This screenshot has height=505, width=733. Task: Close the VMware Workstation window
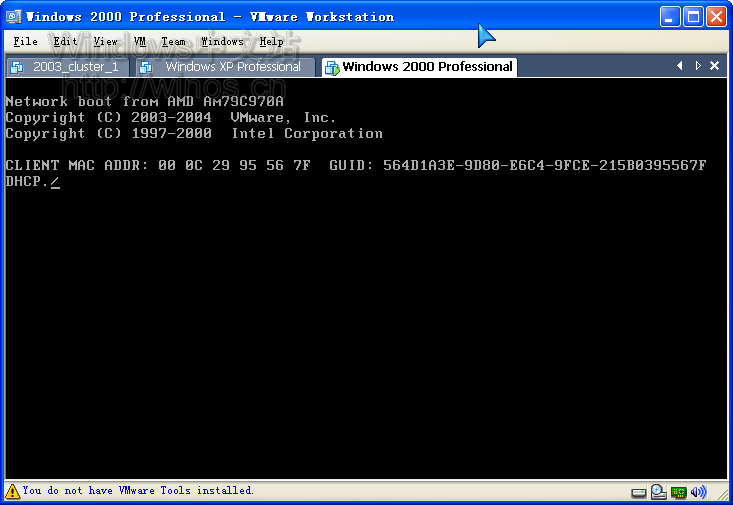coord(716,17)
